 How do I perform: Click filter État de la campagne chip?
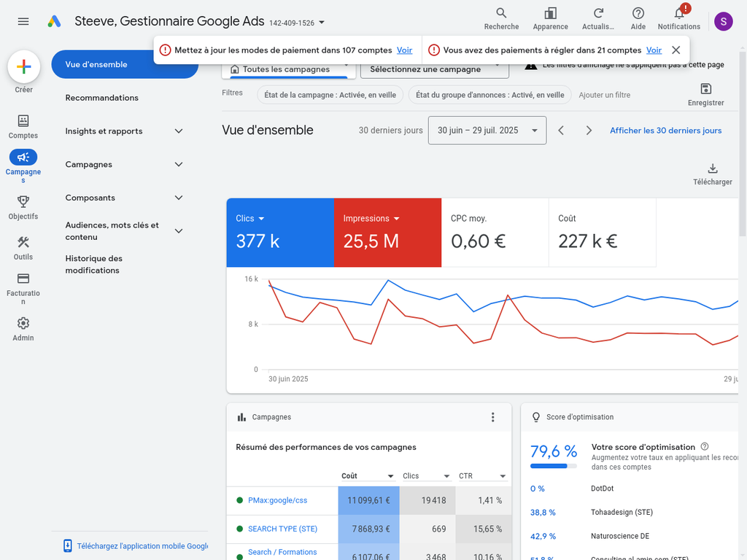(x=330, y=95)
